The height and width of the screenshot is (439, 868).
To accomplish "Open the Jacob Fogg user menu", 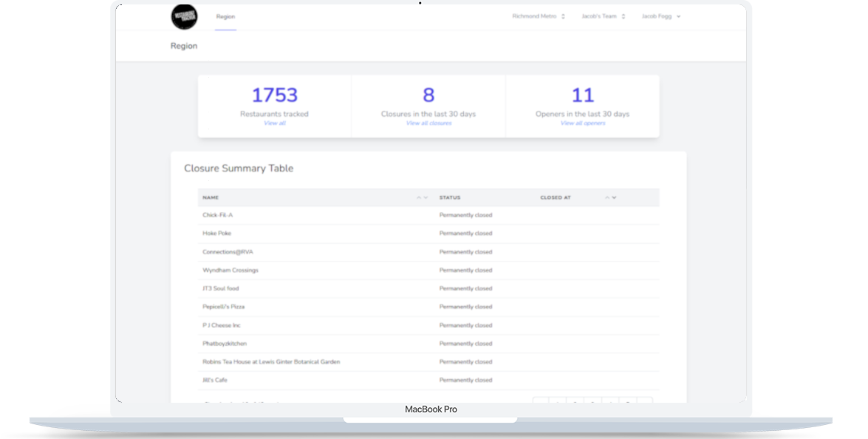I will click(660, 16).
